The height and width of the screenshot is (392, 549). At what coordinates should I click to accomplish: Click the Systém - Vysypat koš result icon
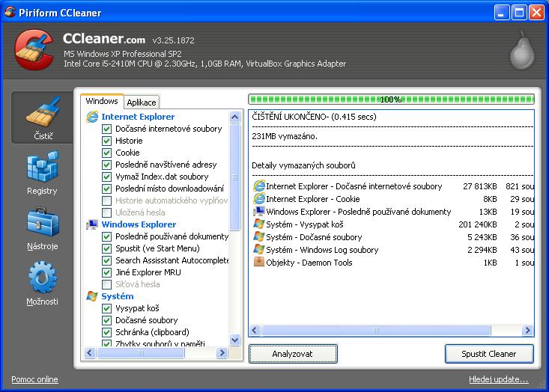click(x=259, y=224)
